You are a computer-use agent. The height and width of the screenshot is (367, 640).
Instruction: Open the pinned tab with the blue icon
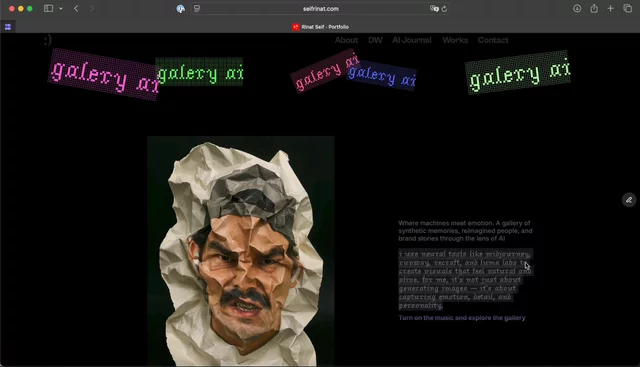[8, 27]
